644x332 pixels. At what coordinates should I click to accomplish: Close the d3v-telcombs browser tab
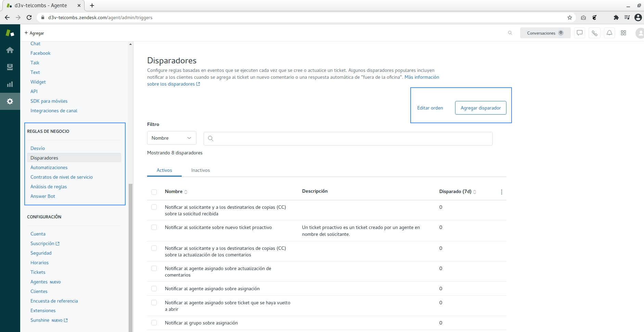click(x=79, y=5)
